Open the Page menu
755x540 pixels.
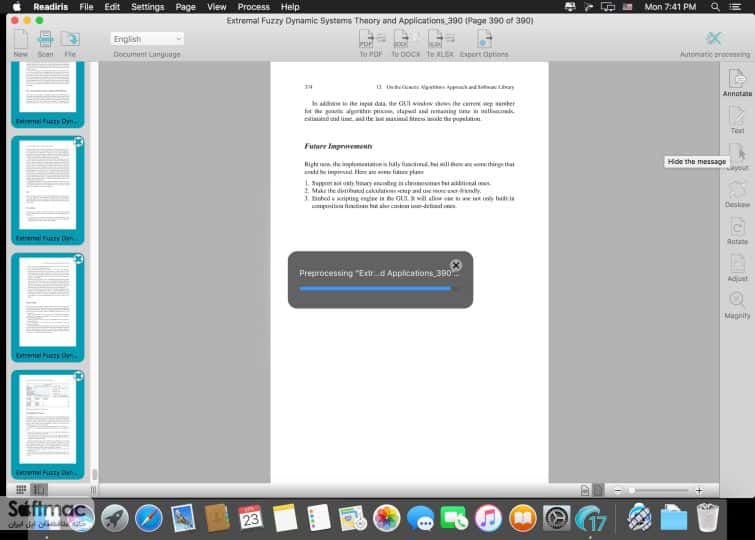point(185,7)
